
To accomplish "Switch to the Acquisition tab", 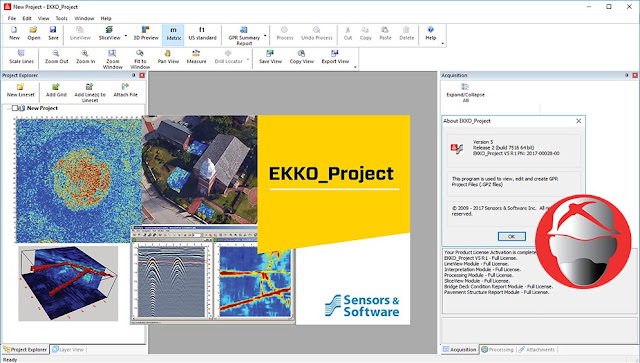I will tap(460, 350).
